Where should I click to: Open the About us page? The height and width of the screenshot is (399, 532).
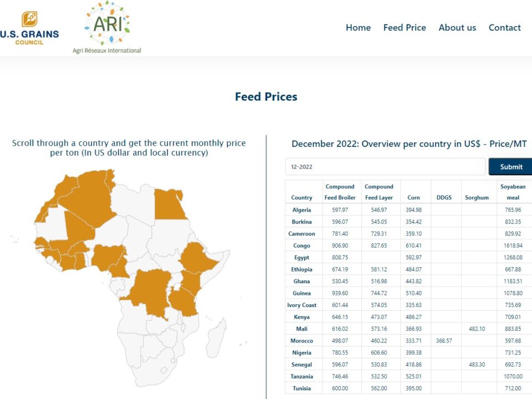click(457, 28)
